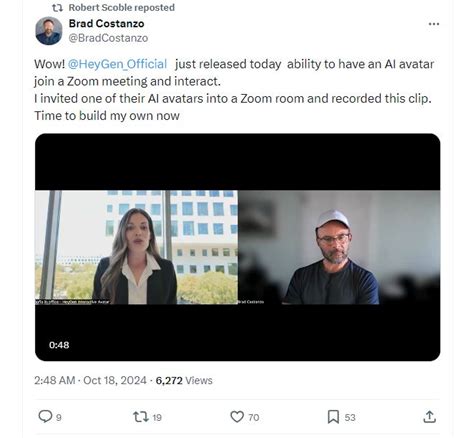Click the 0:48 video duration badge

(x=59, y=345)
